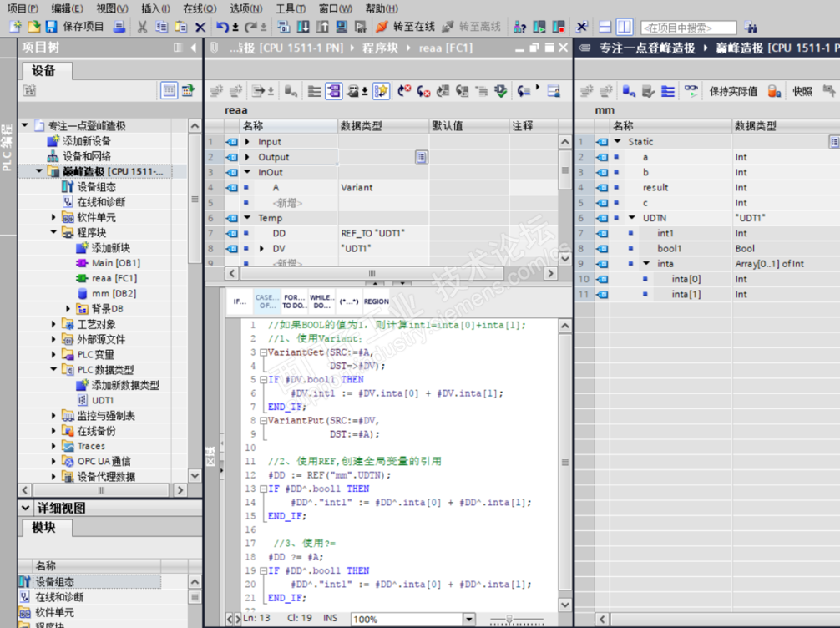
Task: Click the 转至在线 (go online) button
Action: [404, 27]
